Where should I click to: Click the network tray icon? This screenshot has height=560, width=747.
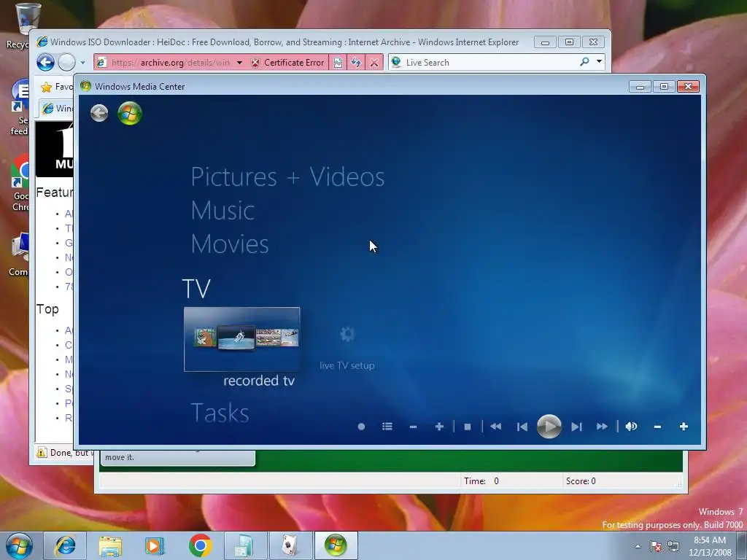click(673, 545)
